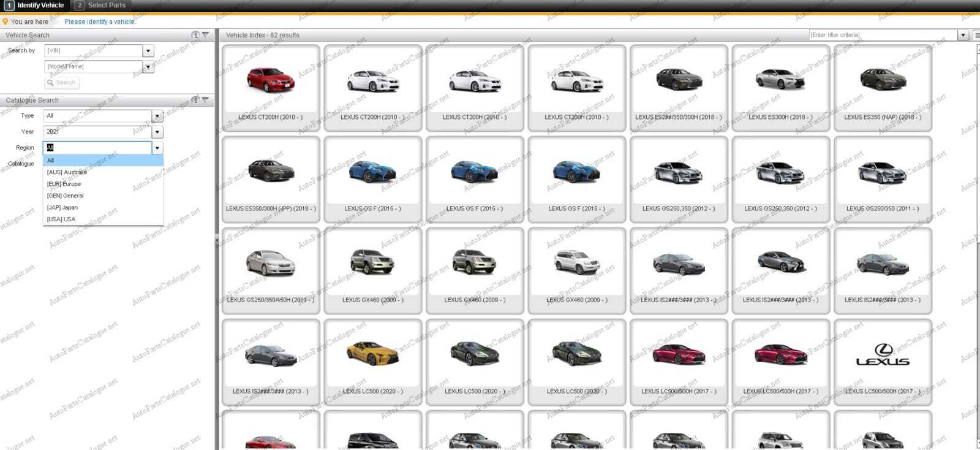Click the Search magnifier button

[x=62, y=83]
